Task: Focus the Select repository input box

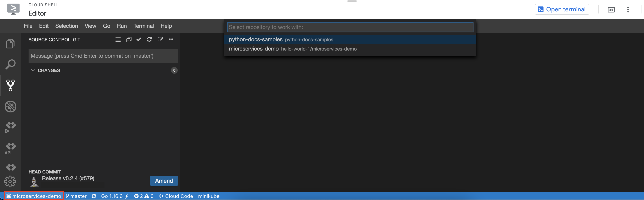Action: (x=350, y=27)
